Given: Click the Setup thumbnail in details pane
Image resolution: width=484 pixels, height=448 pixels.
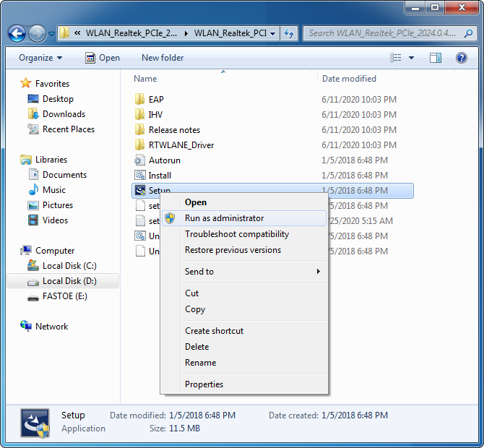Looking at the screenshot, I should coord(35,423).
